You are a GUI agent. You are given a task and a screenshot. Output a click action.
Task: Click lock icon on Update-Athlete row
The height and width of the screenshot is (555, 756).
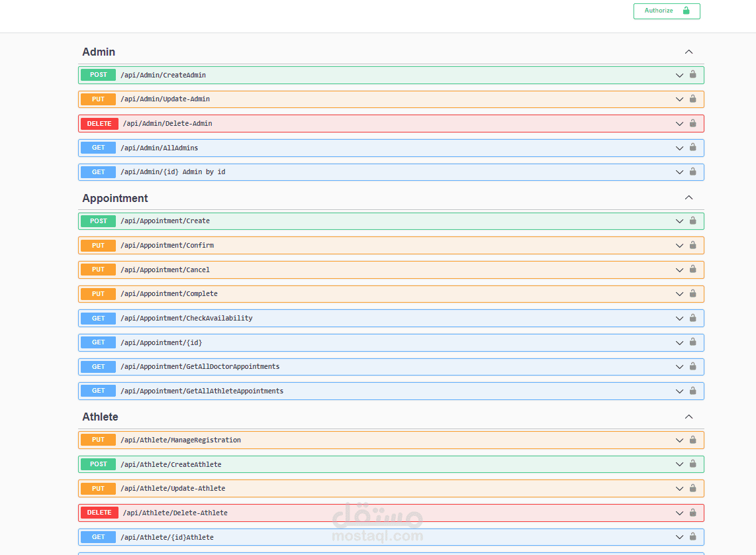click(693, 488)
